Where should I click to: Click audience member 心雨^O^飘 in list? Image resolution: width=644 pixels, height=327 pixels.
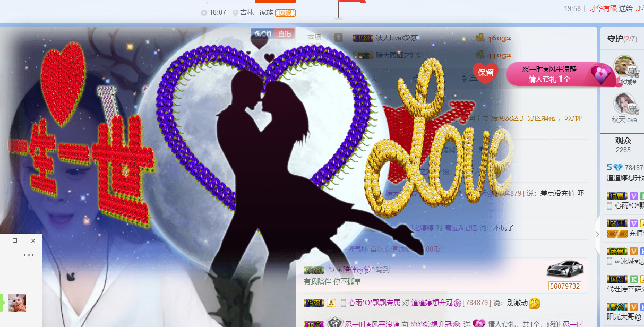coord(629,205)
